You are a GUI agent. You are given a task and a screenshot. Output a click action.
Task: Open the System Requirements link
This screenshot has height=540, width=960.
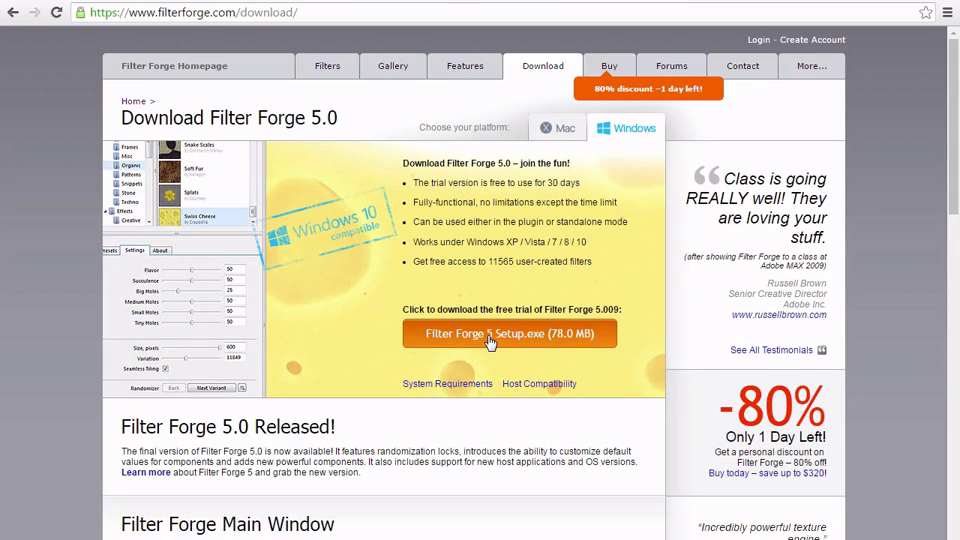[x=448, y=384]
